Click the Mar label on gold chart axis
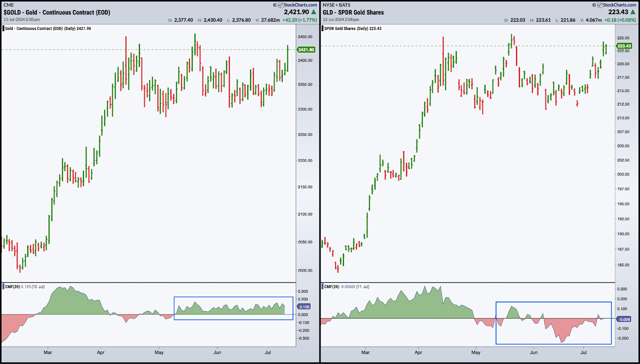This screenshot has height=364, width=640. coord(48,352)
